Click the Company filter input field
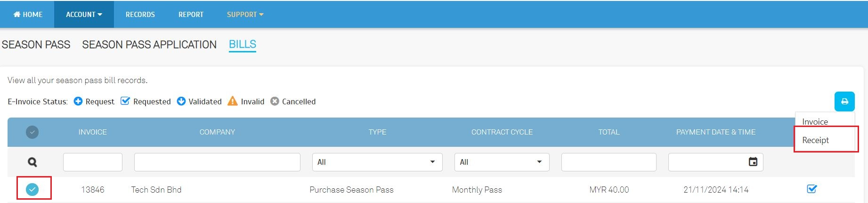 pyautogui.click(x=217, y=162)
